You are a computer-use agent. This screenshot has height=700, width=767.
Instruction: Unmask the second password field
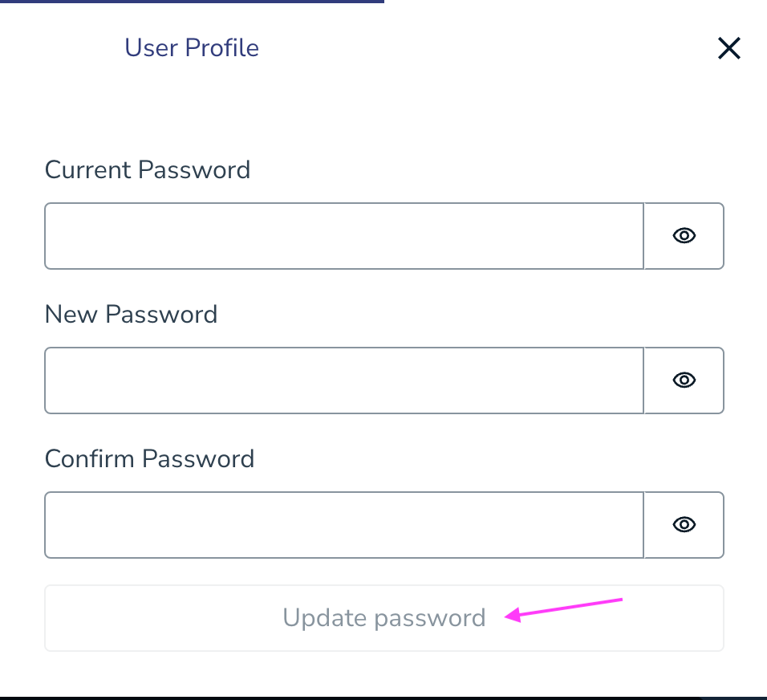pyautogui.click(x=684, y=380)
